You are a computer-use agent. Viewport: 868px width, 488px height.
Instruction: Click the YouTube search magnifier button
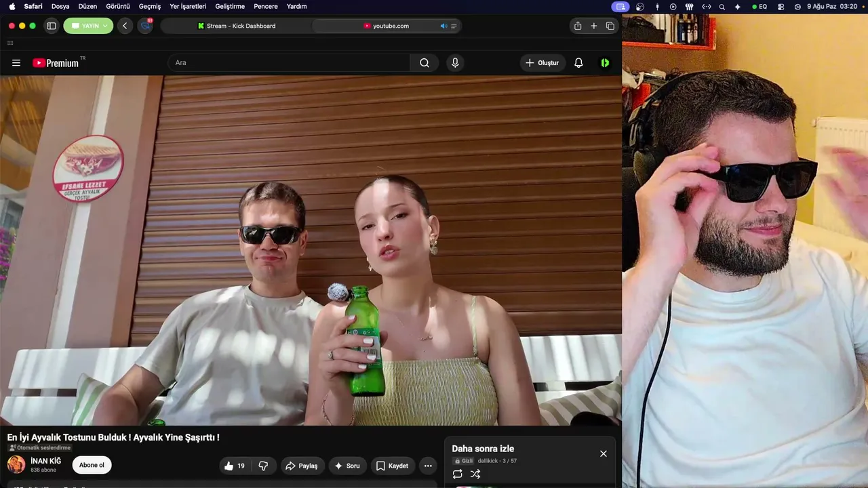425,63
